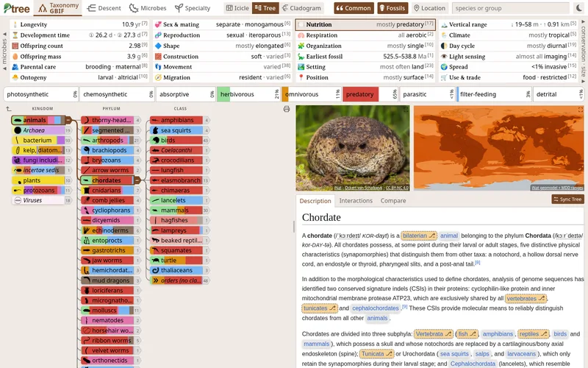Viewport: 588px width, 368px height.
Task: Open the Taxonomy GBIF tab
Action: pyautogui.click(x=58, y=8)
